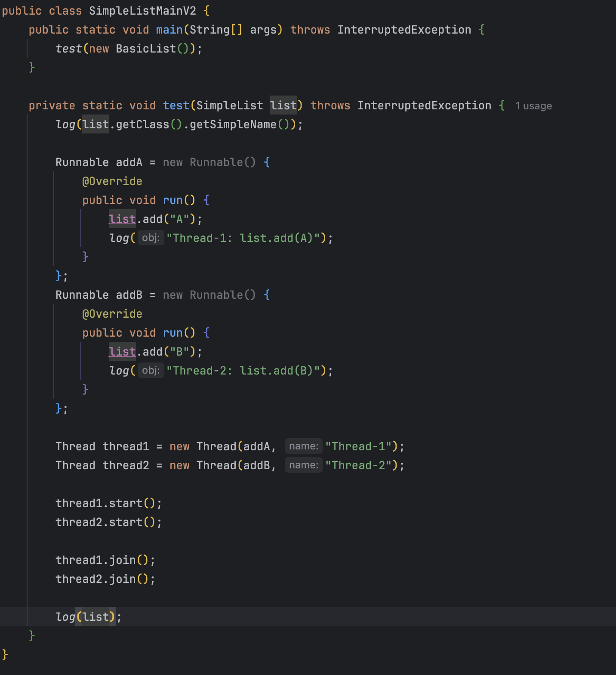Click InterruptedException in main signature
The image size is (616, 675).
click(404, 30)
